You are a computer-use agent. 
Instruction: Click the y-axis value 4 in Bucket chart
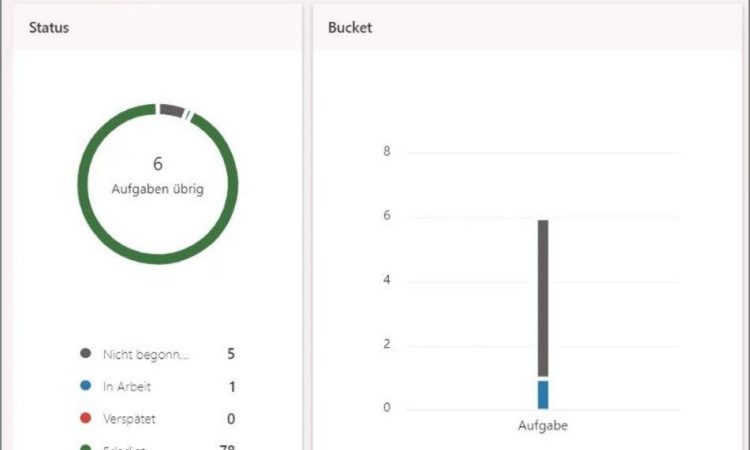tap(386, 280)
